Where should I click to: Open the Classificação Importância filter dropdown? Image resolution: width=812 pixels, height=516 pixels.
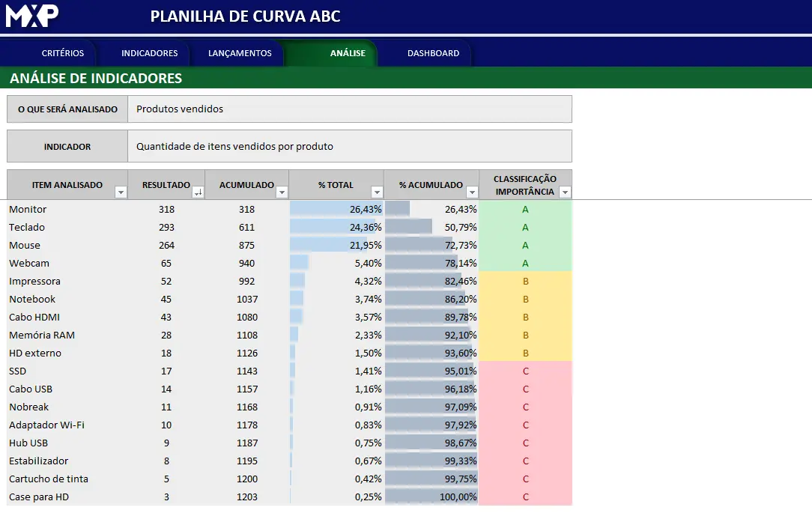coord(565,192)
